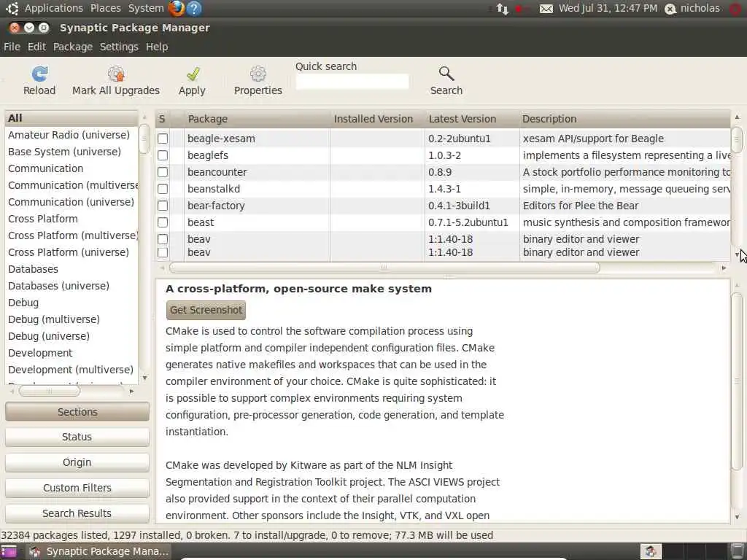Click the show desktop icon in bottom panel
747x560 pixels.
click(8, 551)
